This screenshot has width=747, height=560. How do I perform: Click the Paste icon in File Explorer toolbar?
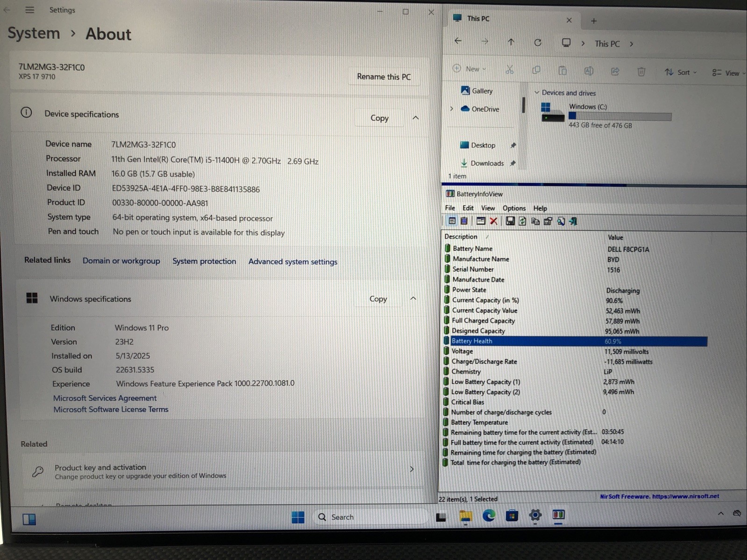click(x=562, y=71)
